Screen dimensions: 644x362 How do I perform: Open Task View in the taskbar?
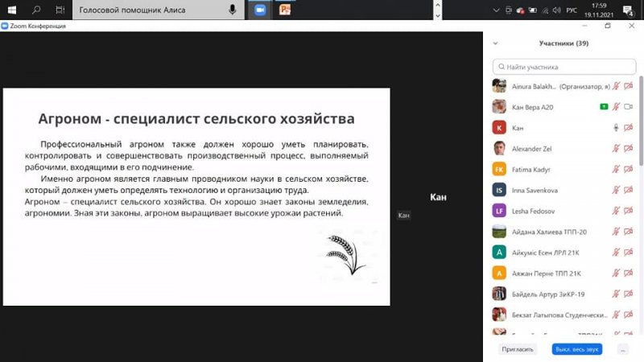click(x=60, y=10)
